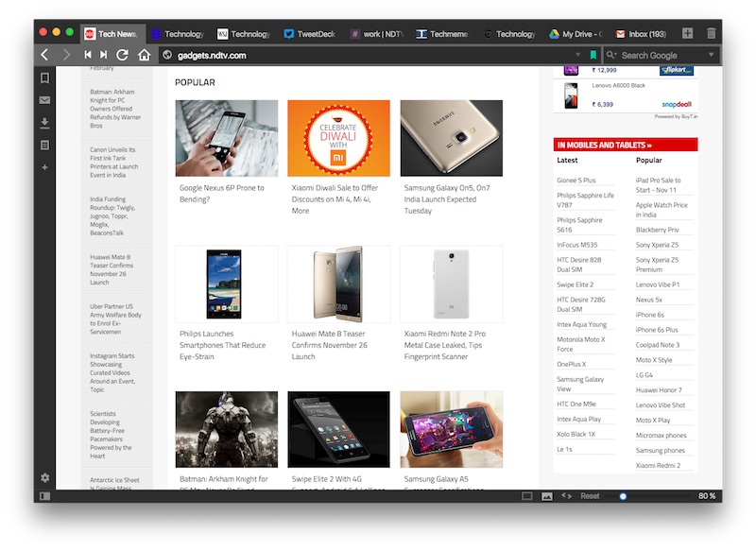Open browser settings gear icon
The height and width of the screenshot is (551, 756).
tap(44, 477)
